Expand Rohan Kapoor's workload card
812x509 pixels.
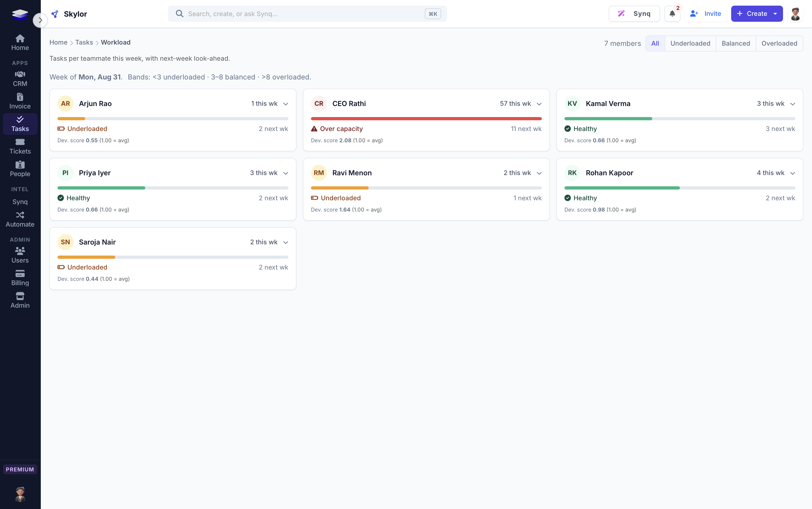(x=792, y=173)
